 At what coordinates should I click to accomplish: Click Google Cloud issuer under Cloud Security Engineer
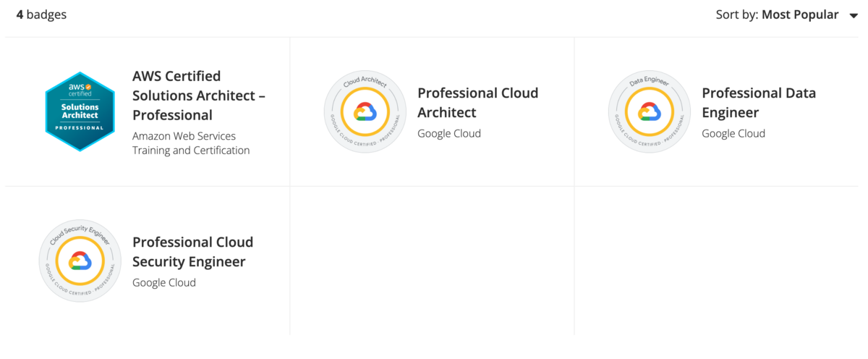click(x=163, y=282)
